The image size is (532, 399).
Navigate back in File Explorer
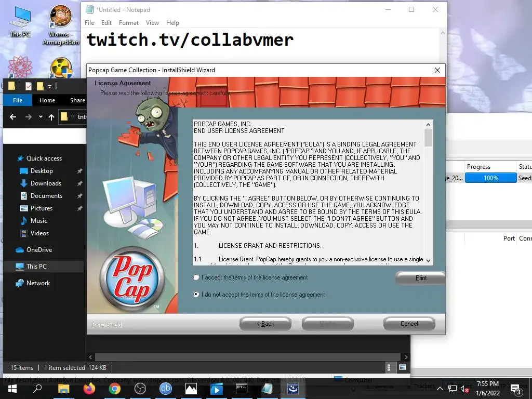(13, 117)
